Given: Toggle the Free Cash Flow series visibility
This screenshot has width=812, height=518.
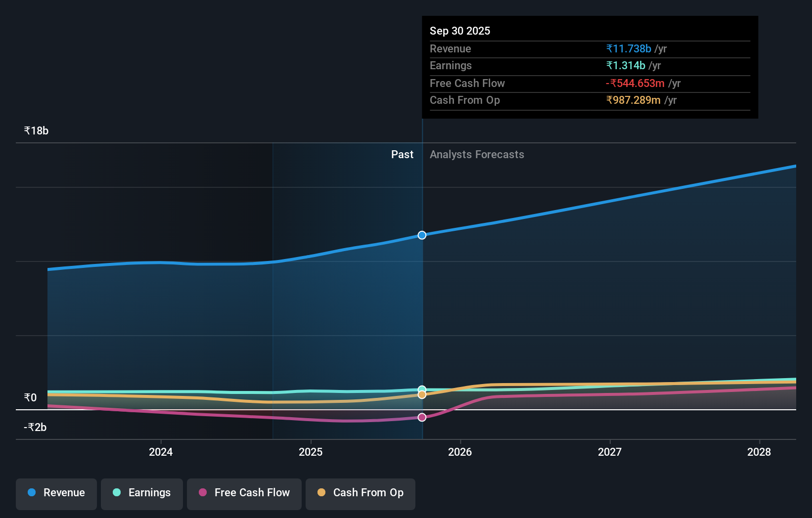Looking at the screenshot, I should click(244, 493).
